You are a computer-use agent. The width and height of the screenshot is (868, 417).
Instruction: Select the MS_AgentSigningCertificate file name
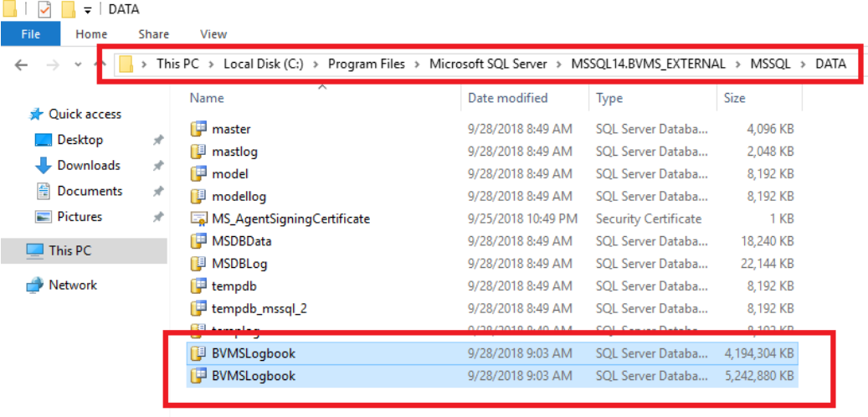(290, 219)
